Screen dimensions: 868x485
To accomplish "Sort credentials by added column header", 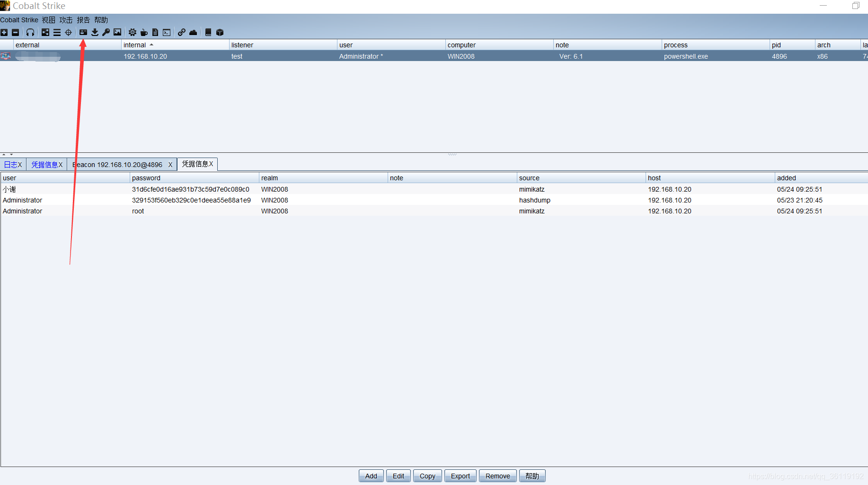I will [821, 178].
